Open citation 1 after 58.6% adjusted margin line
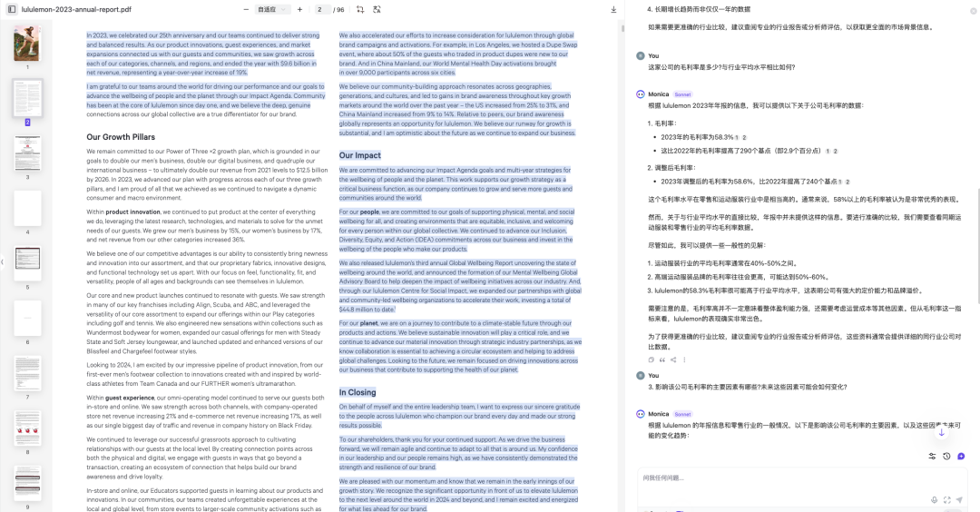980x512 pixels. pyautogui.click(x=840, y=182)
